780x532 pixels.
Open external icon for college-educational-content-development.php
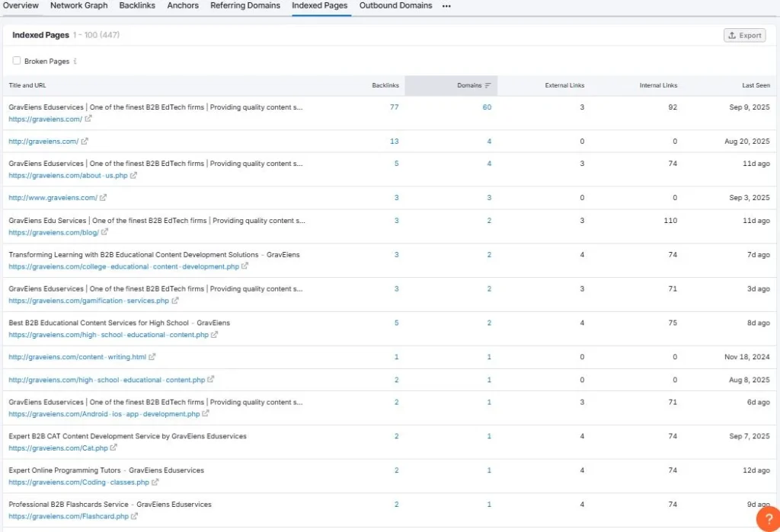click(245, 266)
